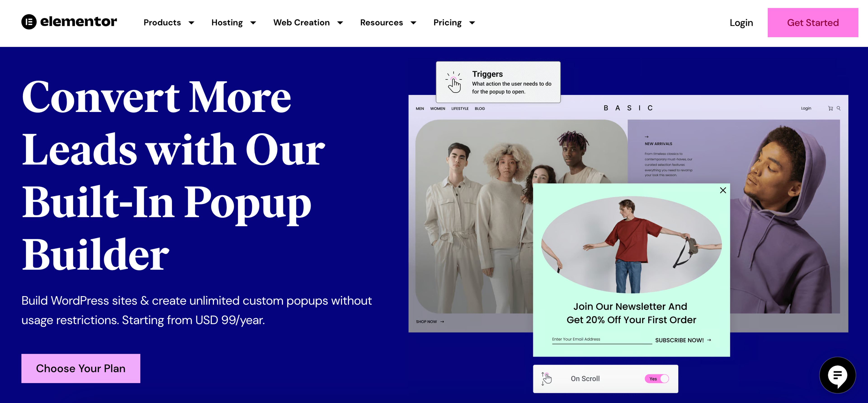Click the Triggers hand-tap icon
Image resolution: width=868 pixels, height=403 pixels.
point(454,82)
